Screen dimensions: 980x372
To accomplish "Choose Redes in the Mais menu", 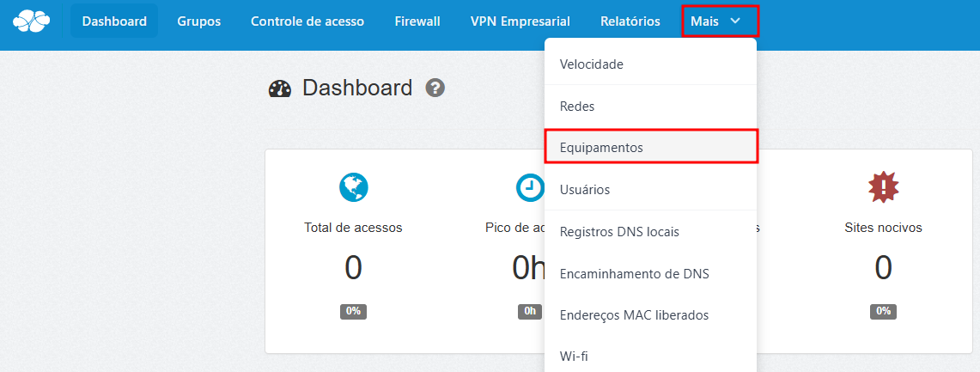I will 577,107.
